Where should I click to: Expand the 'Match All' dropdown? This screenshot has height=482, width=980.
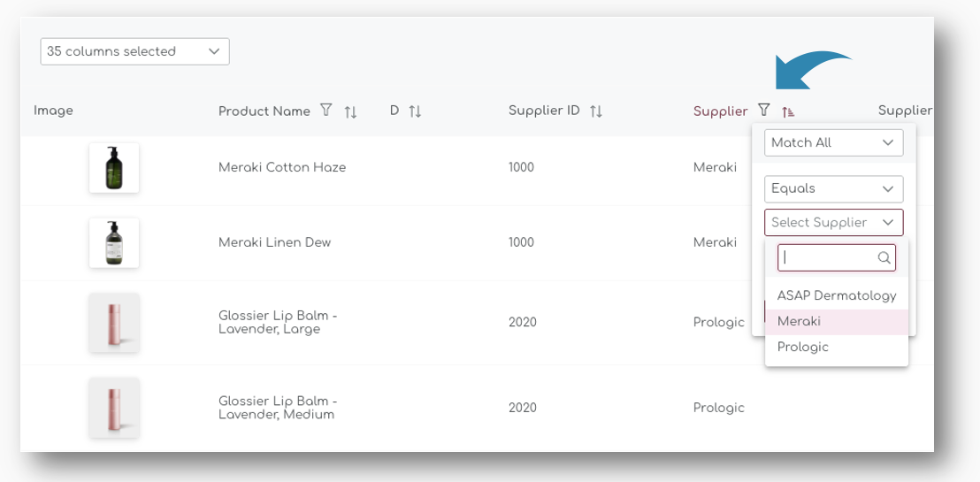click(x=833, y=142)
